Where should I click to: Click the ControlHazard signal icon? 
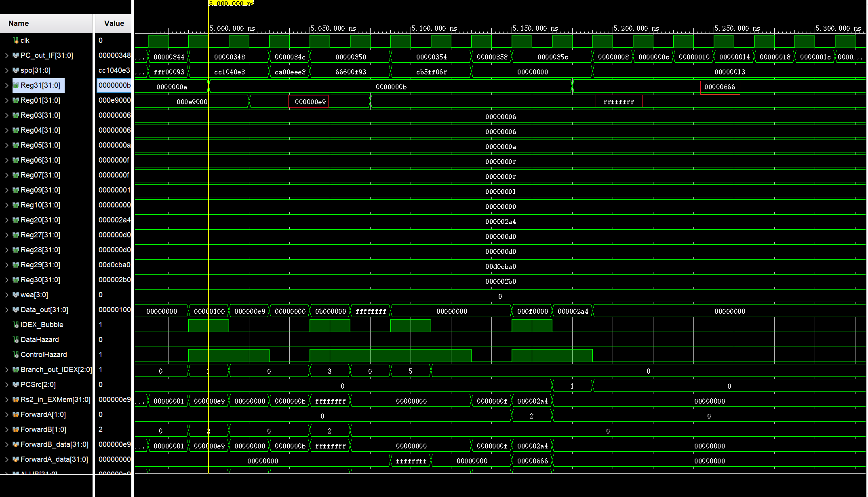(x=16, y=355)
